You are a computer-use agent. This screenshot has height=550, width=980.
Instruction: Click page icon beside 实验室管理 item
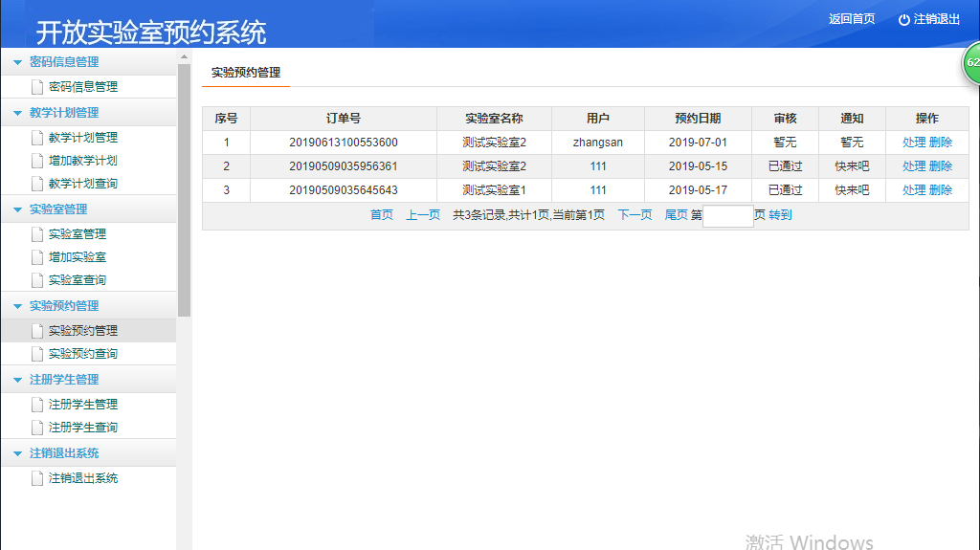pos(37,234)
